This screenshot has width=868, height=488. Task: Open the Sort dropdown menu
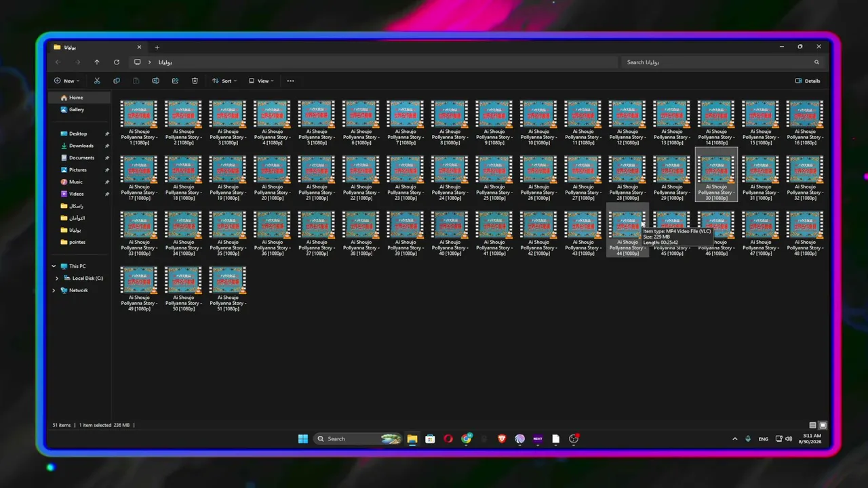tap(224, 81)
